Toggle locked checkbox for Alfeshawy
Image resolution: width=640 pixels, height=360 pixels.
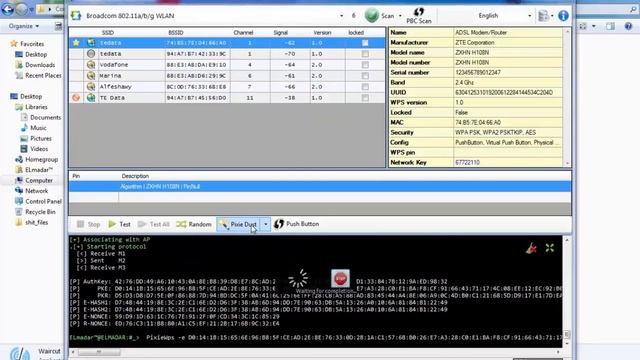(365, 87)
